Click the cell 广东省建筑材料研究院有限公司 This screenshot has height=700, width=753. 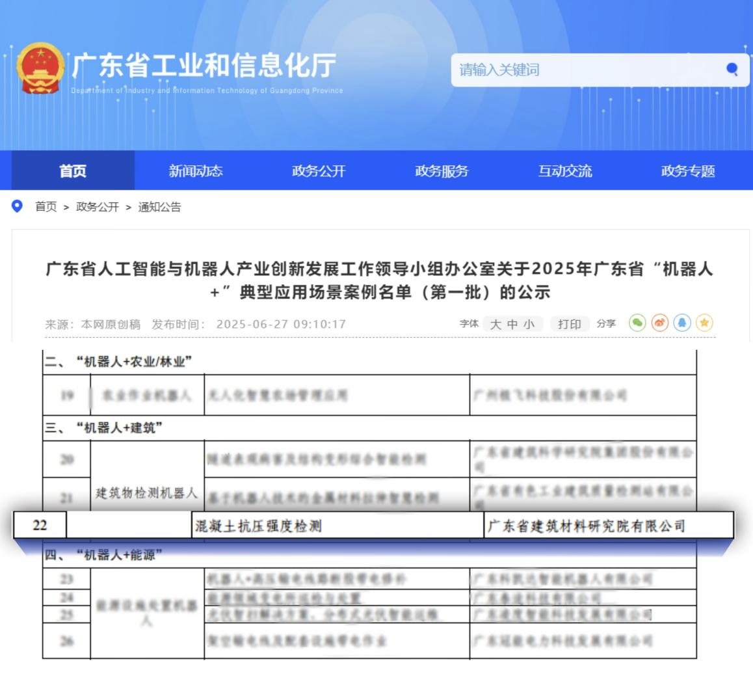click(609, 526)
